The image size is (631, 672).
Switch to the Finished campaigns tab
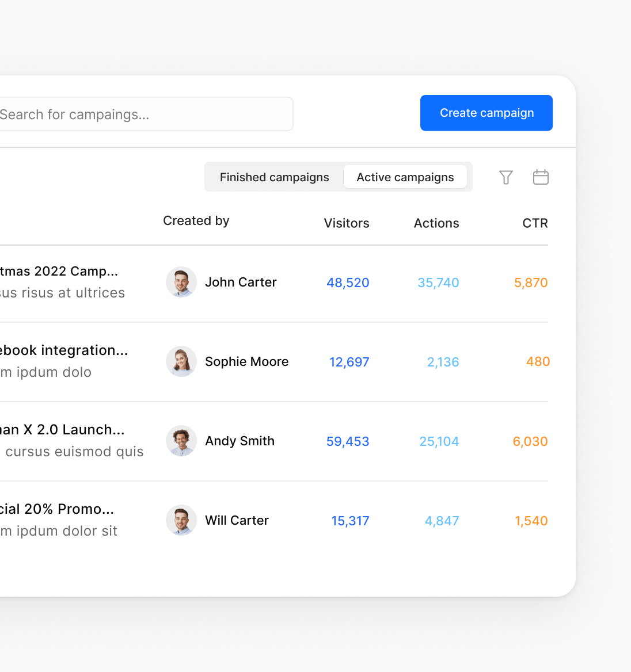[x=275, y=177]
